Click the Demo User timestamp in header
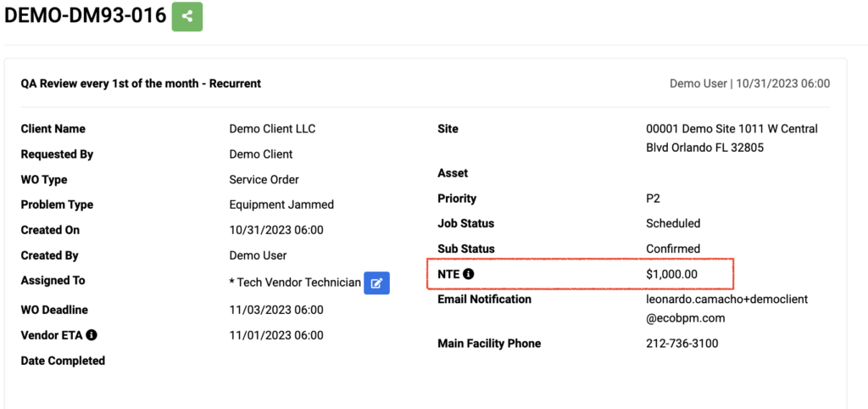868x409 pixels. [x=750, y=84]
